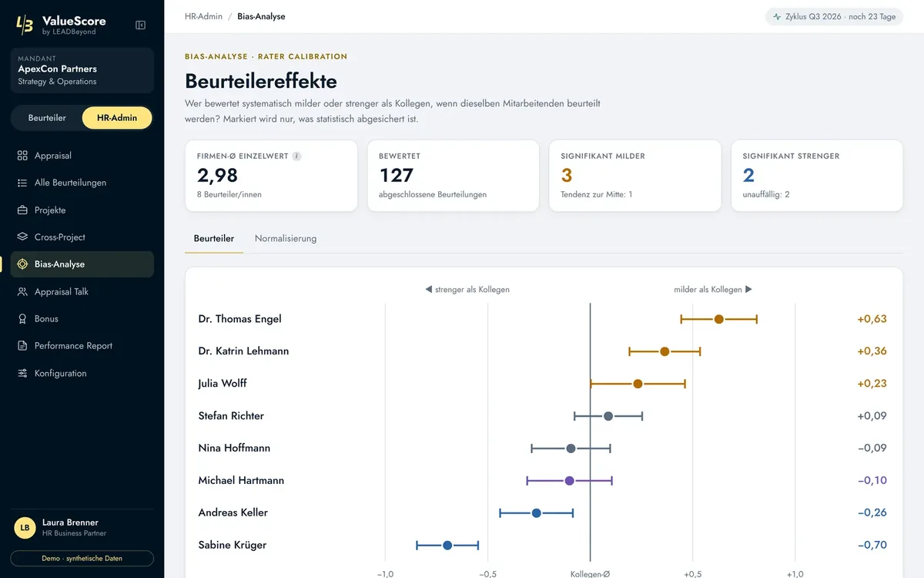
Task: Open Appraisal in the sidebar
Action: click(x=82, y=156)
